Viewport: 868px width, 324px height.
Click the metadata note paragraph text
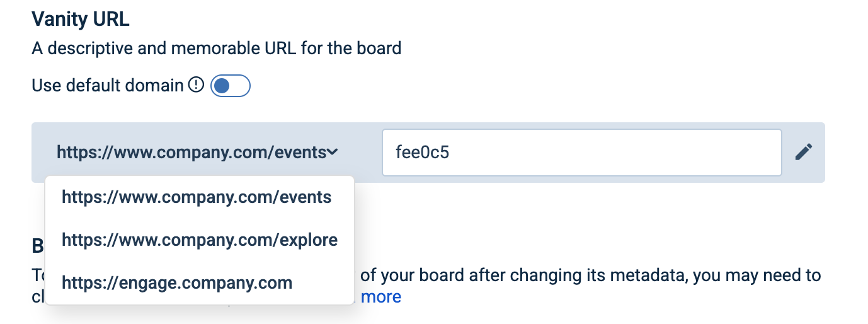(x=586, y=276)
